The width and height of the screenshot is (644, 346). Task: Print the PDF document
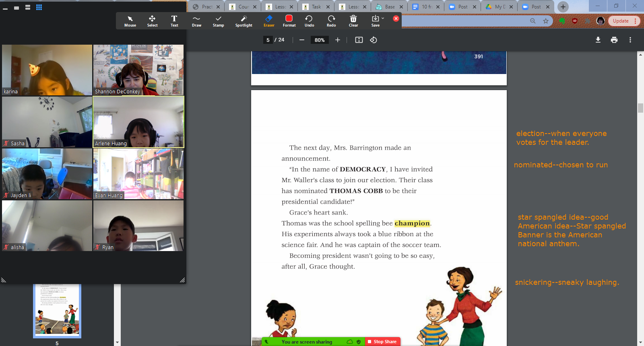pyautogui.click(x=614, y=40)
